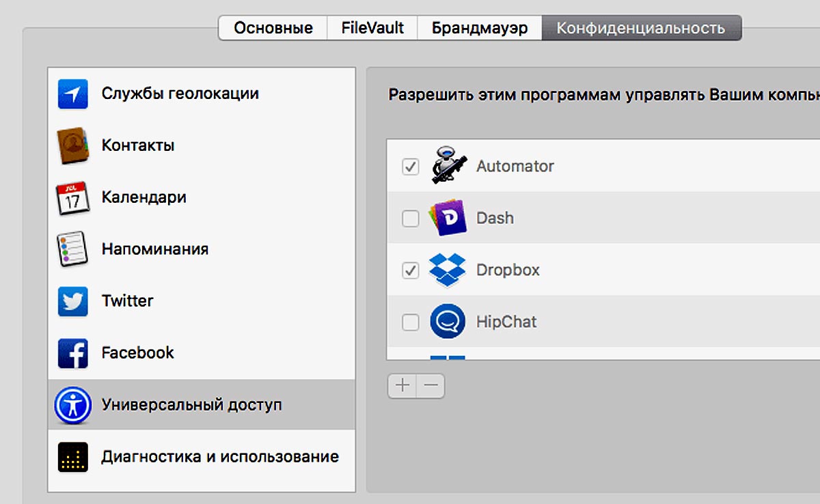Click the Напоминания list icon
Screen dimensions: 820x504
tap(72, 249)
